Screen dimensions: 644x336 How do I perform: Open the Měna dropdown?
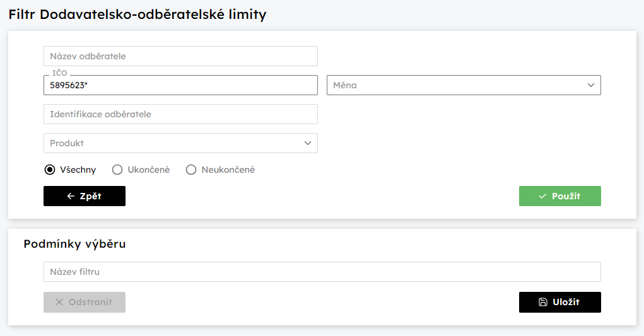pyautogui.click(x=464, y=85)
